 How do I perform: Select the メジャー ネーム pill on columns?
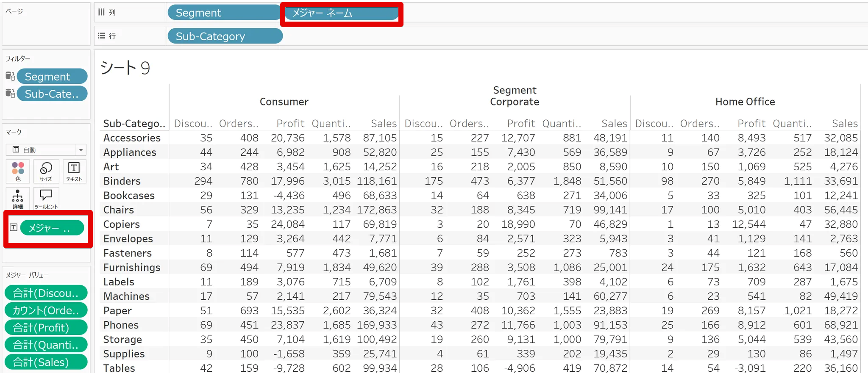click(x=342, y=13)
